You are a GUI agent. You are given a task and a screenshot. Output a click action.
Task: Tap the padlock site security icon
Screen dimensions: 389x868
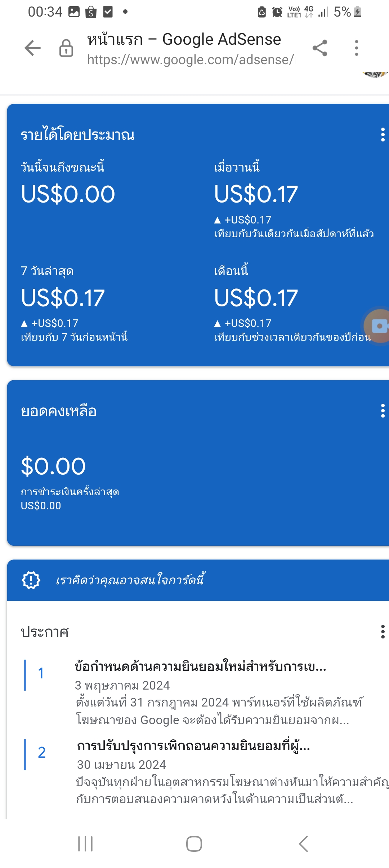pyautogui.click(x=66, y=48)
